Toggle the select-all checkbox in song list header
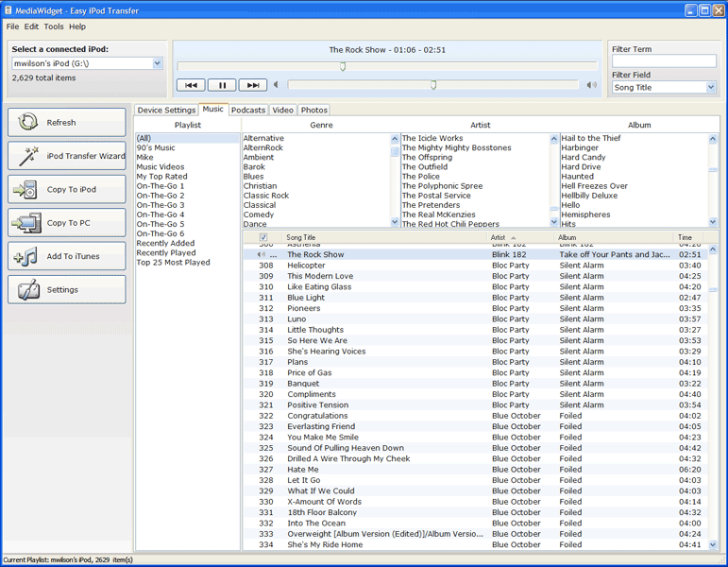This screenshot has height=567, width=728. coord(263,237)
